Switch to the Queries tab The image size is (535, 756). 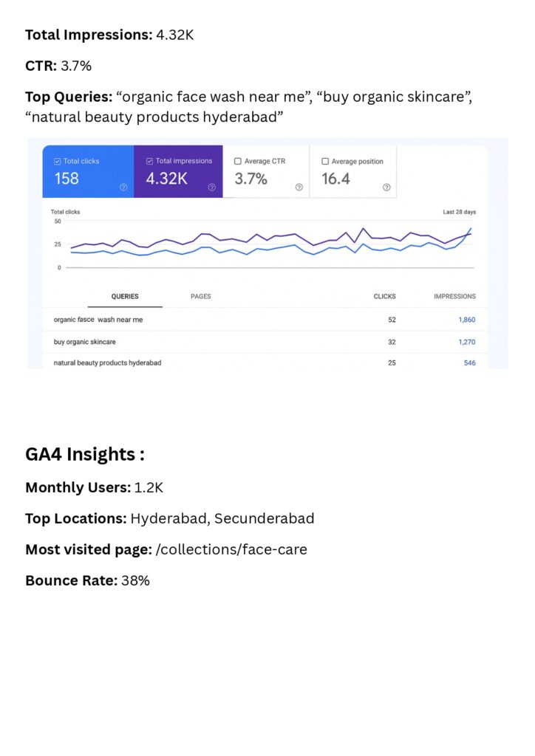pos(125,297)
